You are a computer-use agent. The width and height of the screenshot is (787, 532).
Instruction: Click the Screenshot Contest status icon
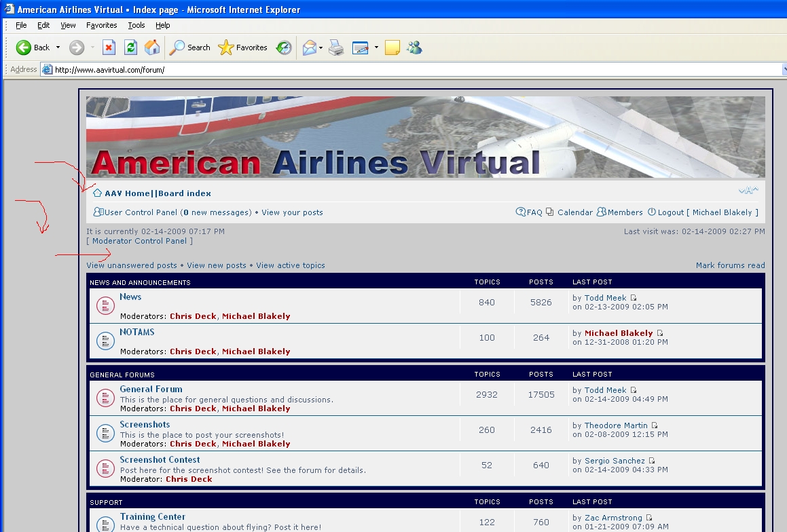click(105, 468)
